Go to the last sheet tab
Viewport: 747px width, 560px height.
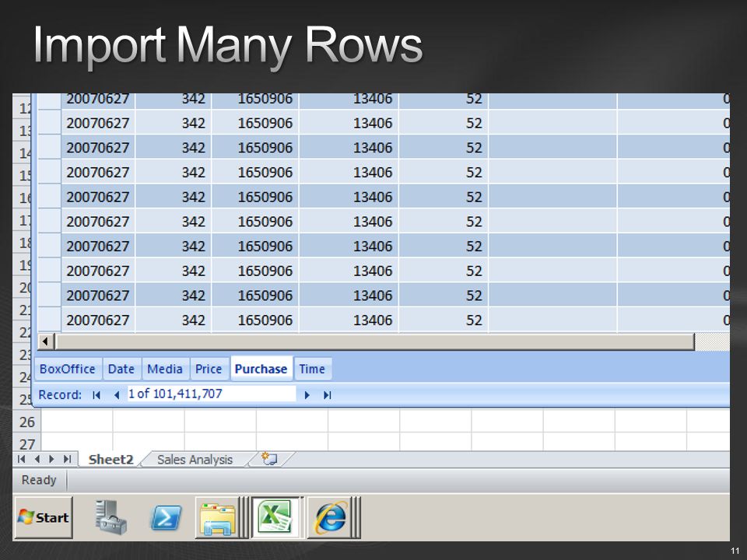(x=67, y=459)
